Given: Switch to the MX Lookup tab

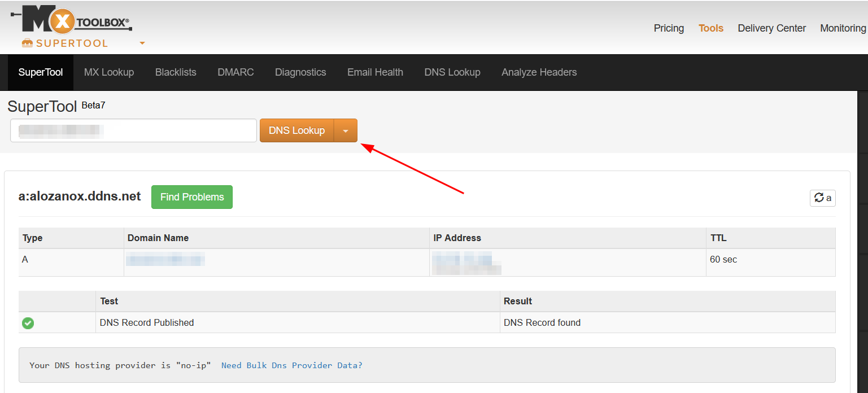Looking at the screenshot, I should 109,72.
